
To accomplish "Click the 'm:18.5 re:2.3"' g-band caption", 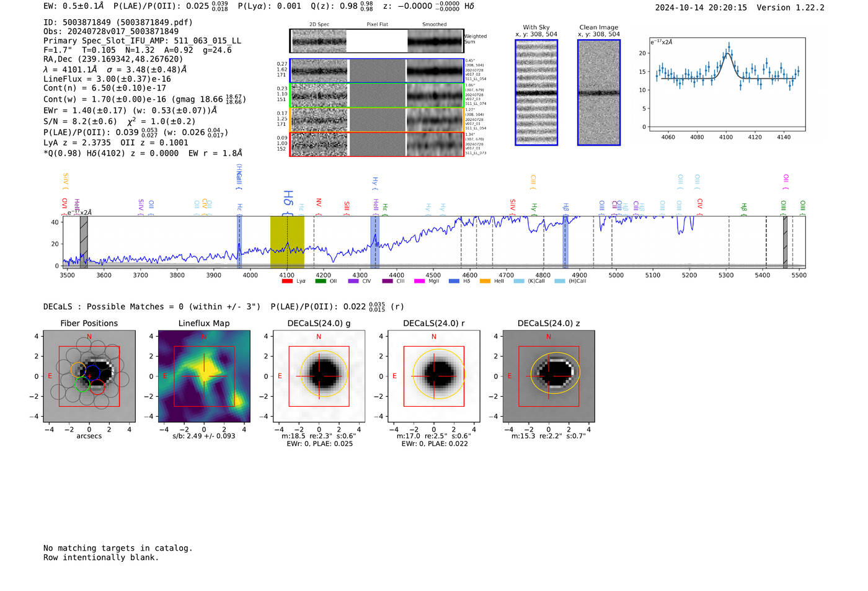I will pos(319,436).
